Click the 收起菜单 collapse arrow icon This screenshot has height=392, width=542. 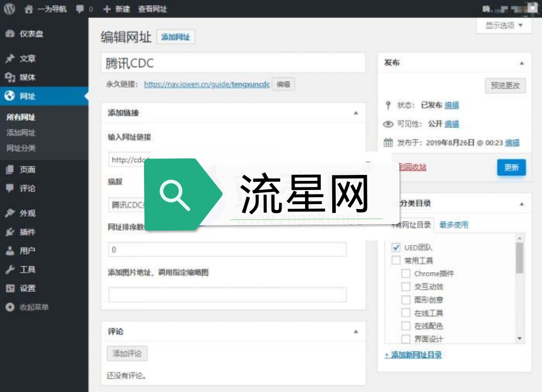click(x=10, y=307)
